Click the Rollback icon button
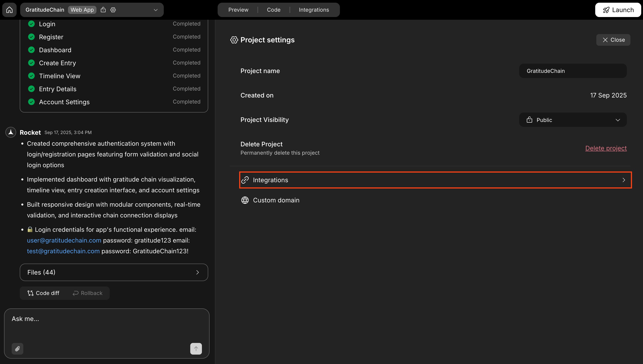The image size is (643, 364). point(76,293)
